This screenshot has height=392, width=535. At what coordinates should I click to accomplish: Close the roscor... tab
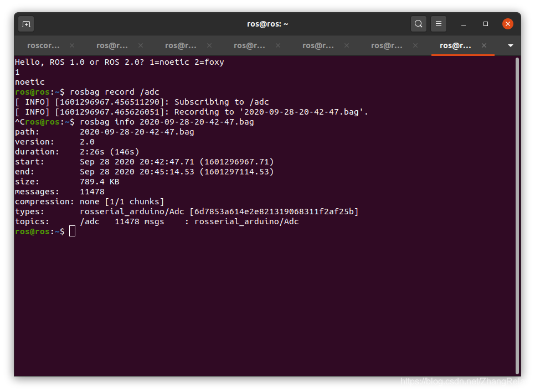[72, 45]
